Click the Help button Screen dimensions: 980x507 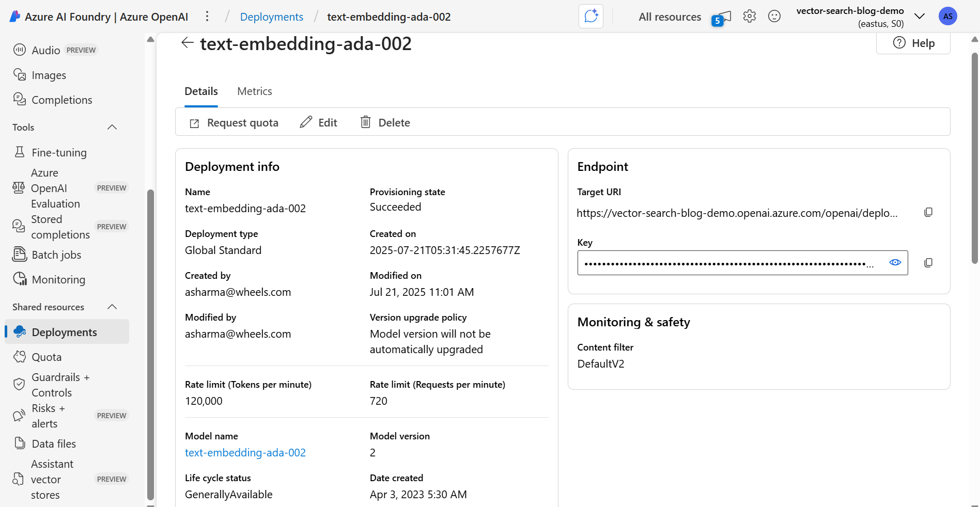[913, 43]
